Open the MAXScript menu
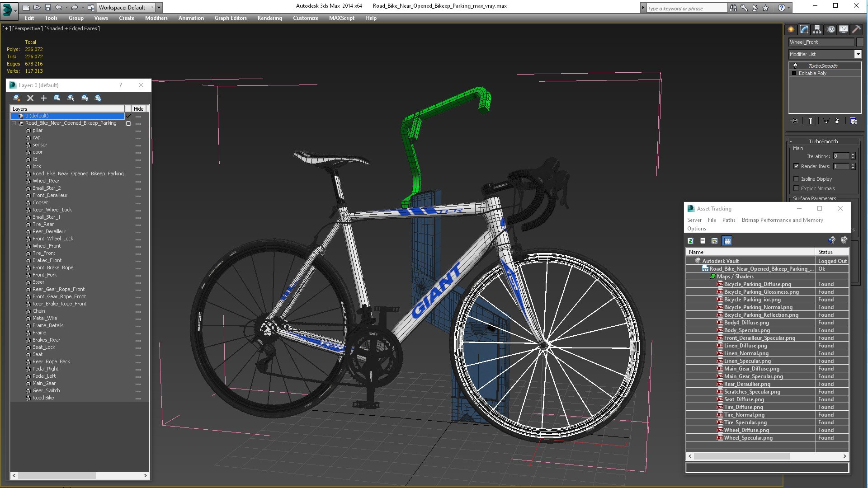Viewport: 868px width, 488px height. [x=342, y=18]
